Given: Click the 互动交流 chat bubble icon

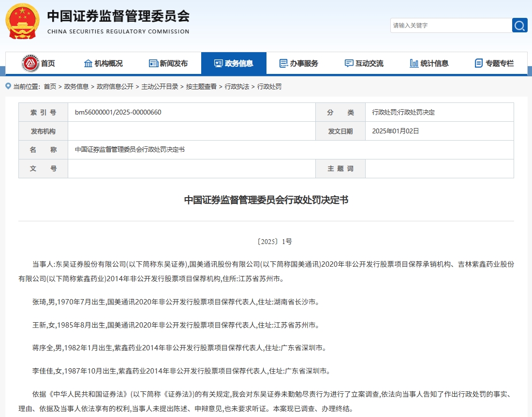Looking at the screenshot, I should coord(349,63).
